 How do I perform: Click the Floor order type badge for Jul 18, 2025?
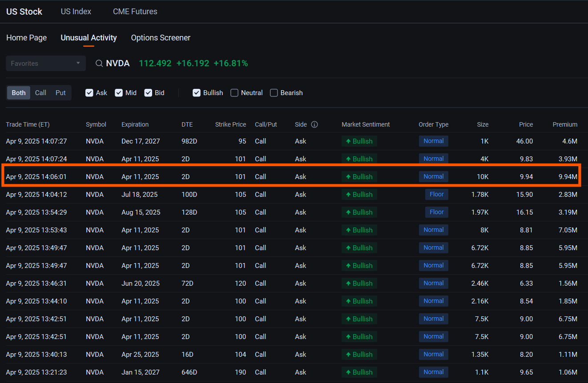(x=436, y=194)
